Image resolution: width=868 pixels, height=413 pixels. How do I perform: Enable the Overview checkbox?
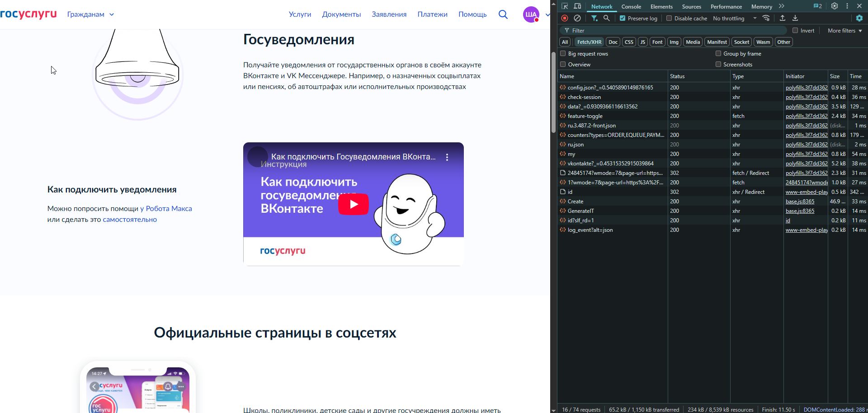pyautogui.click(x=563, y=64)
